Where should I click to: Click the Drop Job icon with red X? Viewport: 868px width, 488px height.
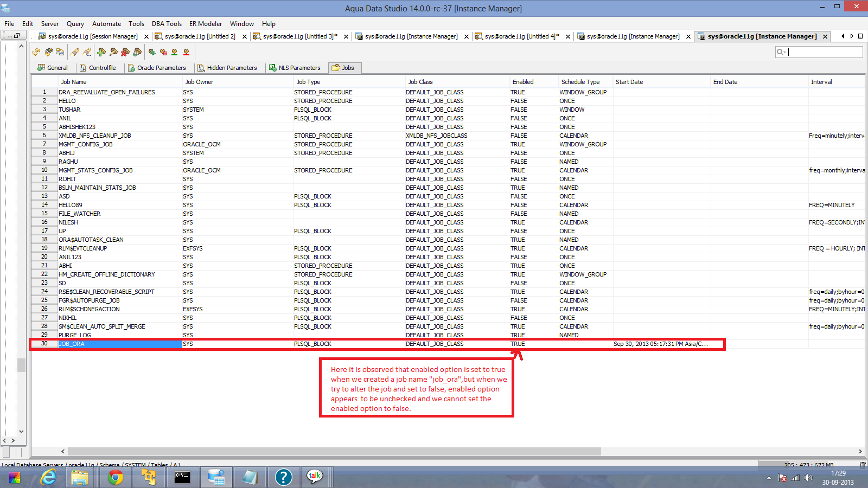click(x=125, y=52)
